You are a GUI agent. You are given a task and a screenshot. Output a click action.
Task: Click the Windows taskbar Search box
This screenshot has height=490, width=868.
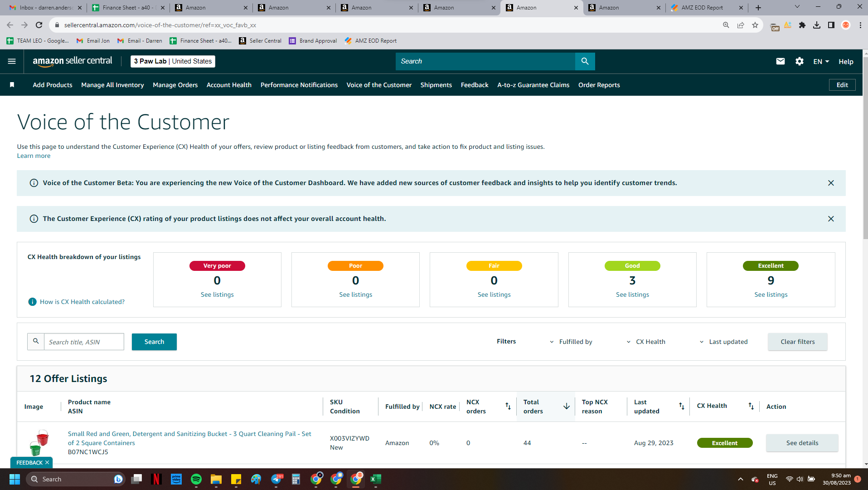pos(75,479)
